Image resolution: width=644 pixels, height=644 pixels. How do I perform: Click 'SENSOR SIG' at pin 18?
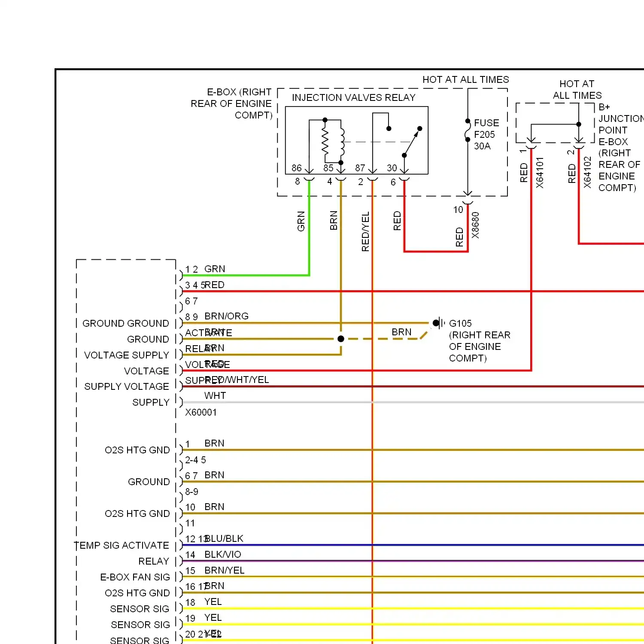(x=140, y=609)
